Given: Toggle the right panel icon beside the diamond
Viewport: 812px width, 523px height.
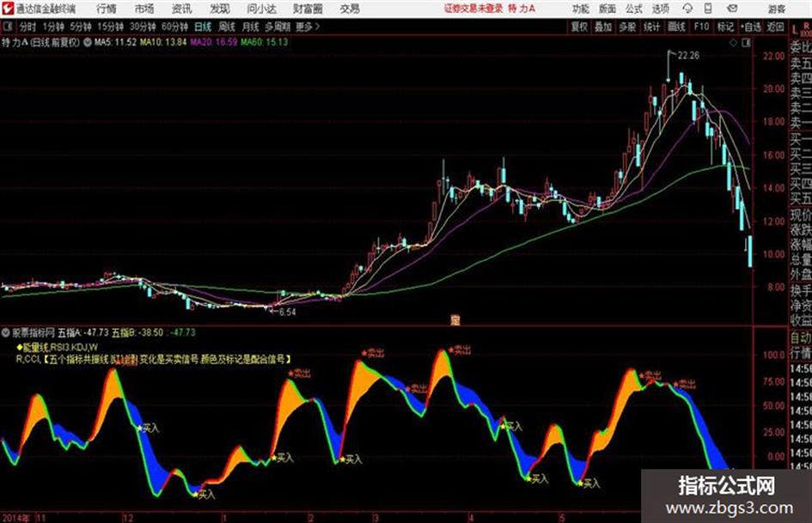Looking at the screenshot, I should point(746,43).
